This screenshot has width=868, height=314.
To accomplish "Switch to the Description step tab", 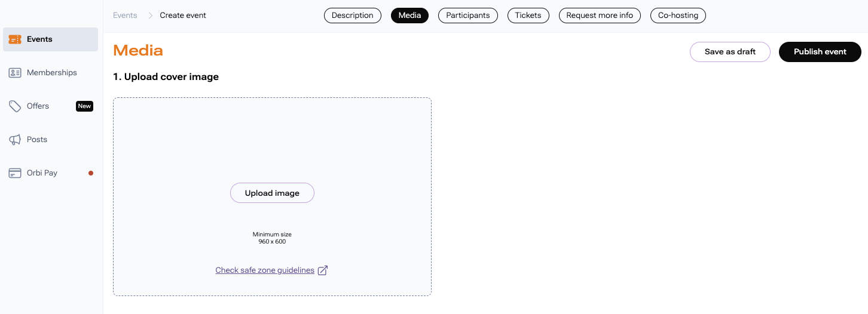I will (x=353, y=16).
